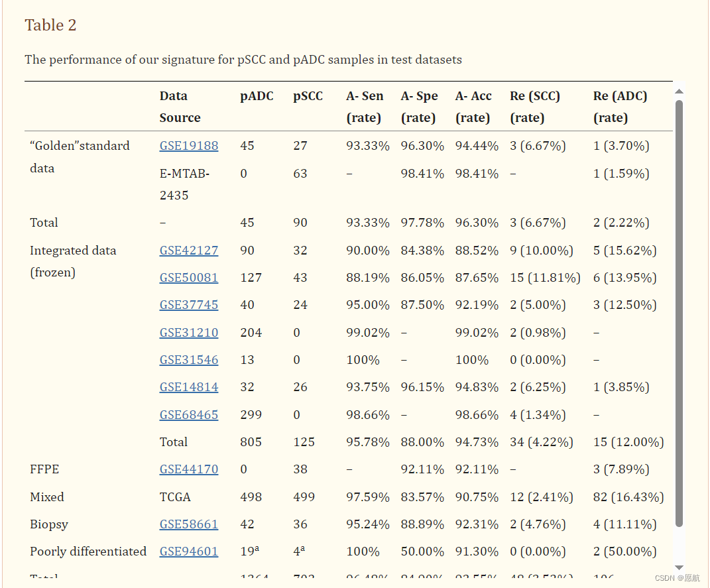This screenshot has height=588, width=710.
Task: Click the table's vertical scrollbar thumb
Action: pos(679,314)
